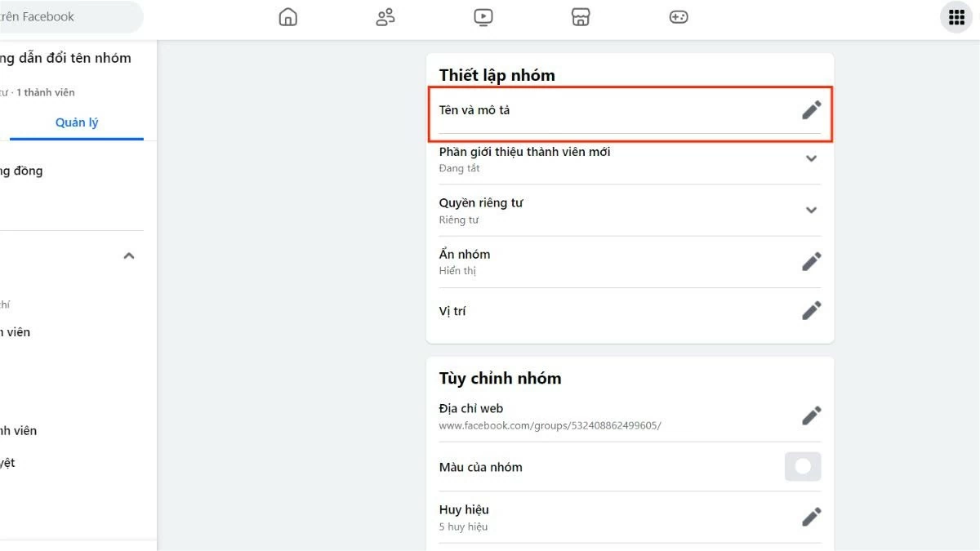Viewport: 980px width, 551px height.
Task: Expand Phần giới thiệu thành viên mới chevron
Action: coord(811,158)
